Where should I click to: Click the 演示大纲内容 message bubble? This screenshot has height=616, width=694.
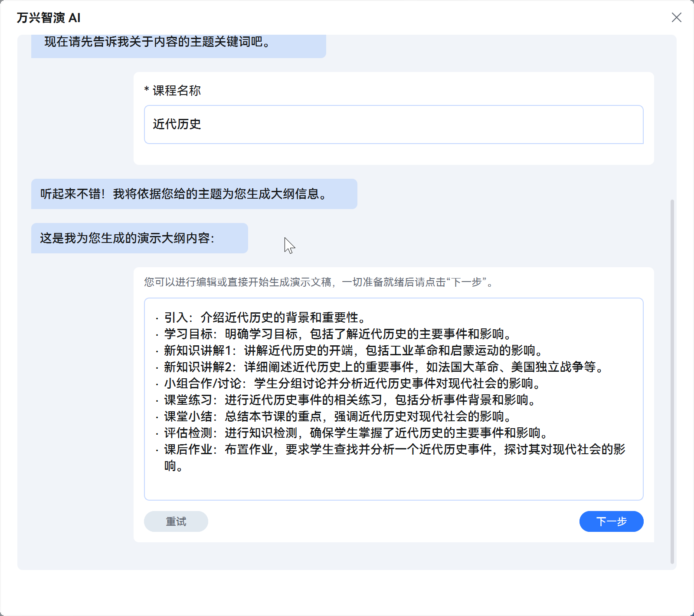coord(139,238)
